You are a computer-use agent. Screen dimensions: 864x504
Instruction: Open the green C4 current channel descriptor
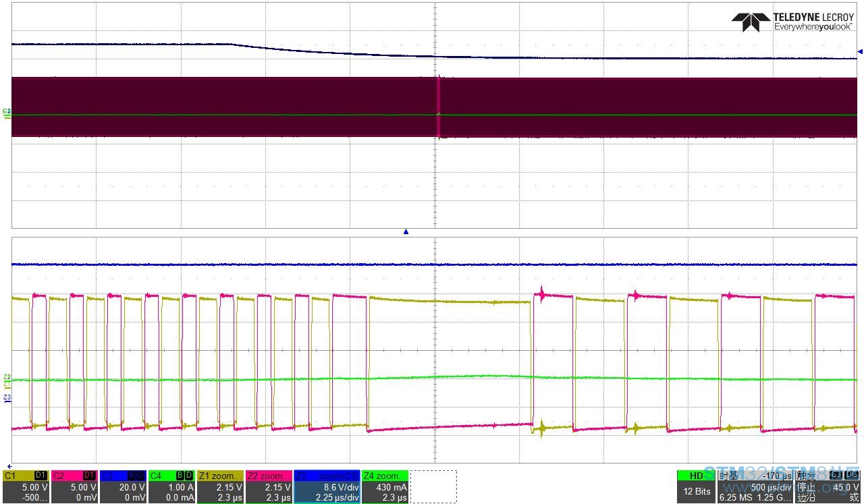pos(171,486)
